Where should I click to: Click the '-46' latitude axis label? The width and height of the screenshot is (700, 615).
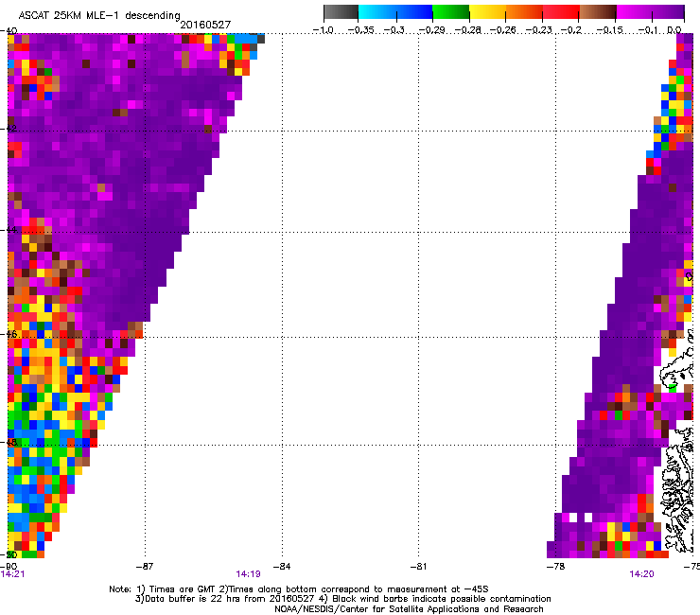(9, 334)
